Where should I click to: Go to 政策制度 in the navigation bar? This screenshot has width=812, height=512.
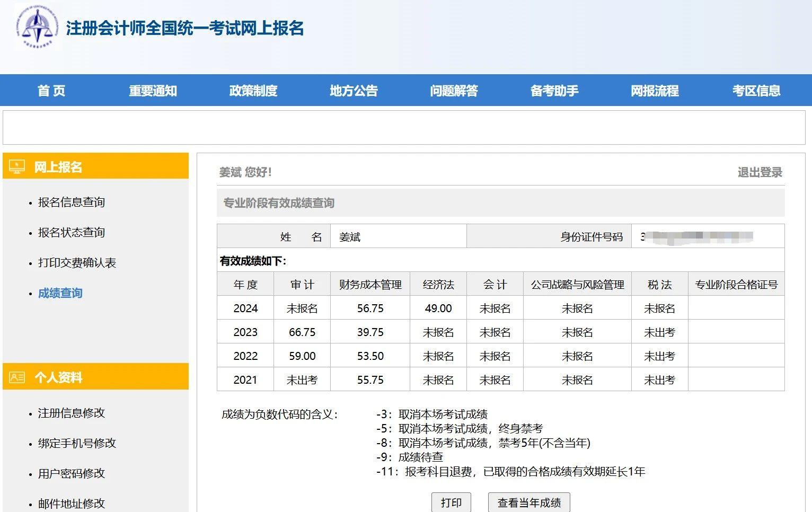point(253,91)
